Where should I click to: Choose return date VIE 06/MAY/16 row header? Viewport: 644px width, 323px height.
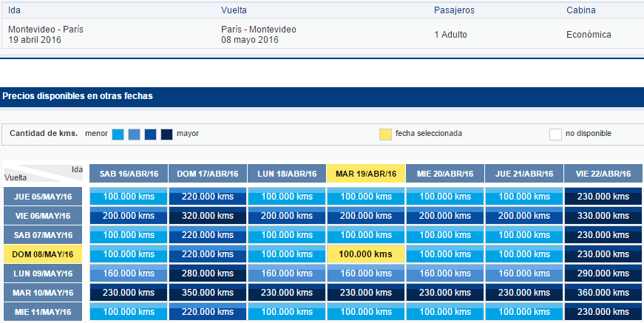(43, 216)
